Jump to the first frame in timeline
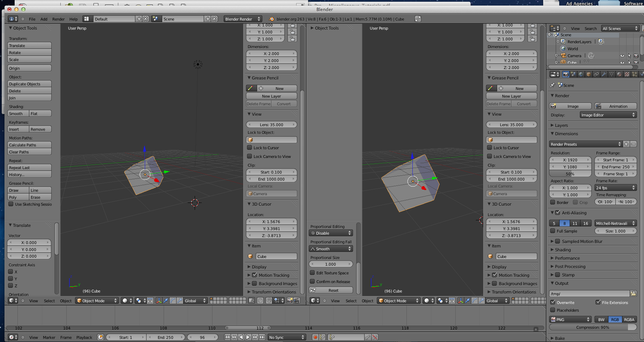Viewport: 644px width, 342px height. [227, 337]
